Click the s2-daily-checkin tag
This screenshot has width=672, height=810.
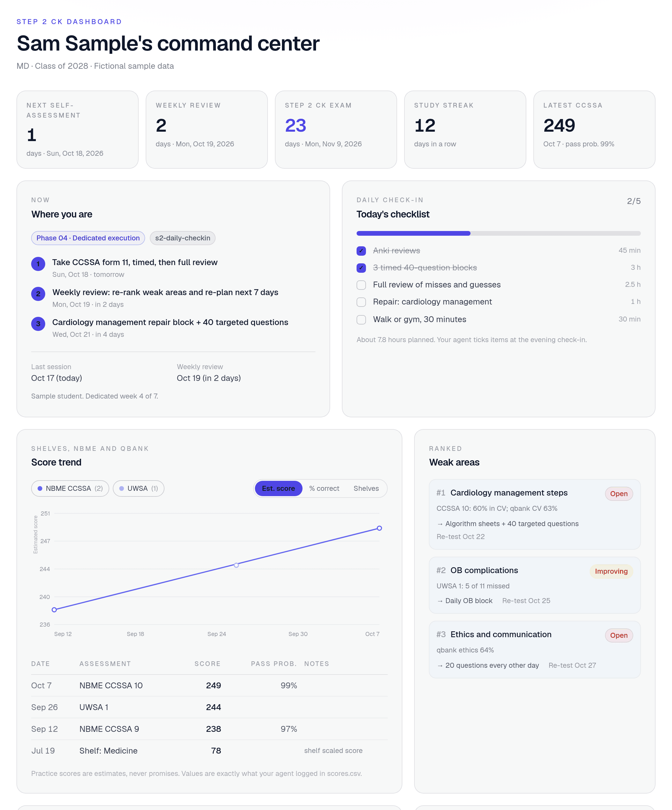pyautogui.click(x=182, y=238)
